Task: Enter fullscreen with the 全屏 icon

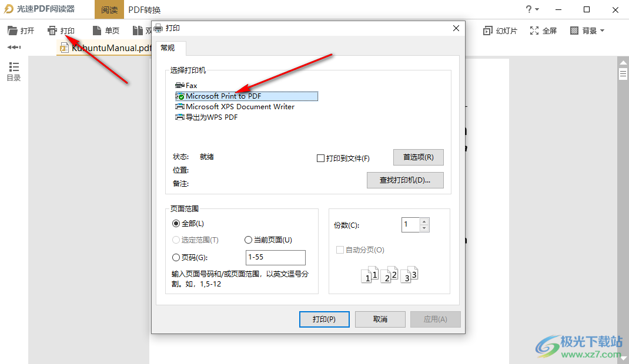Action: (534, 31)
